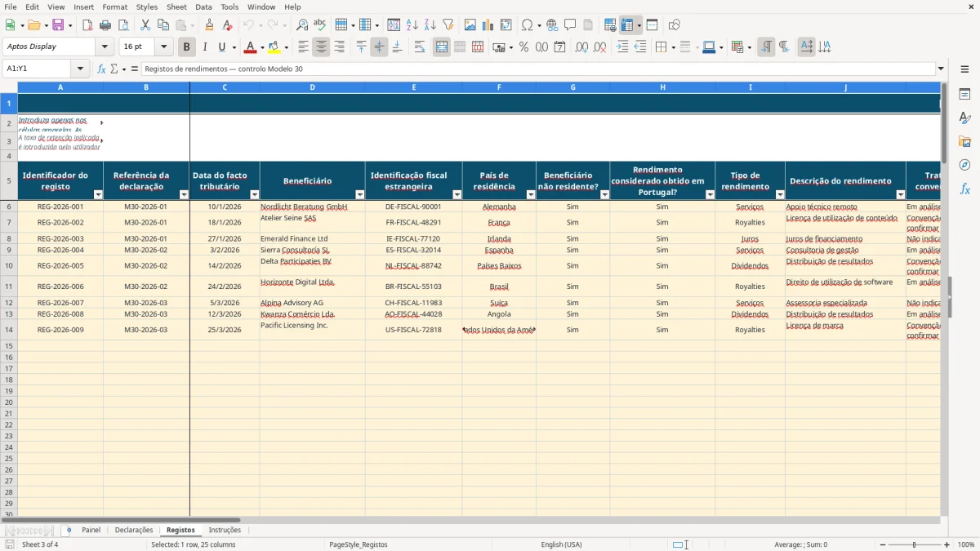
Task: Toggle Underline formatting
Action: [x=220, y=47]
